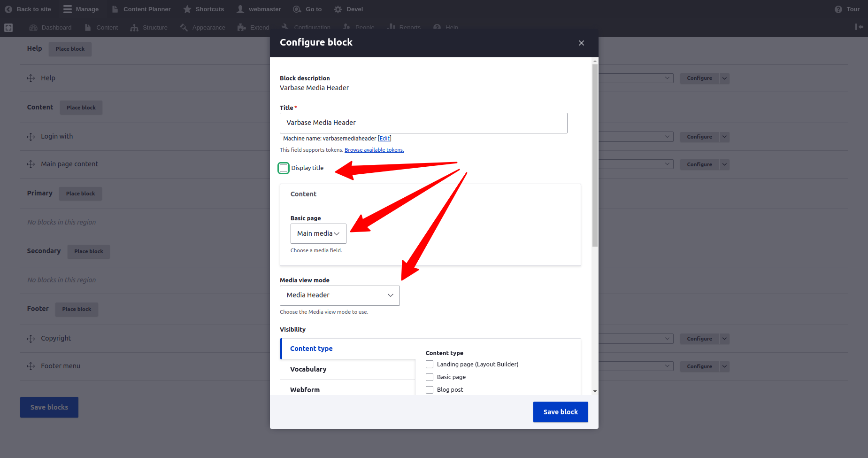Open the Tour help icon

tap(838, 9)
